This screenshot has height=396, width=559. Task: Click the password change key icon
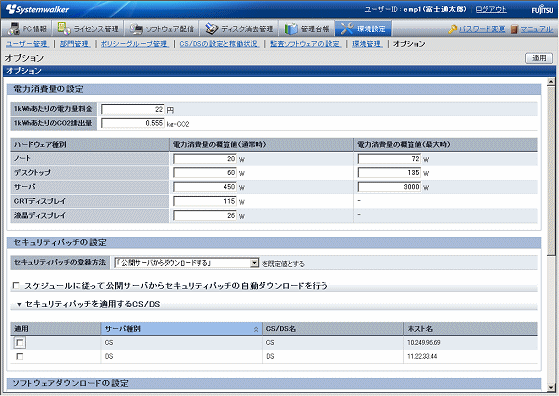[453, 29]
